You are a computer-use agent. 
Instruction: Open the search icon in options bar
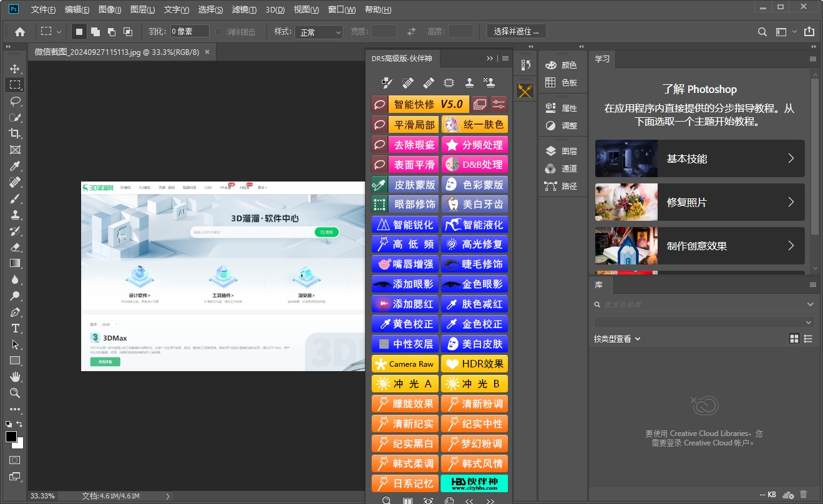[x=762, y=32]
